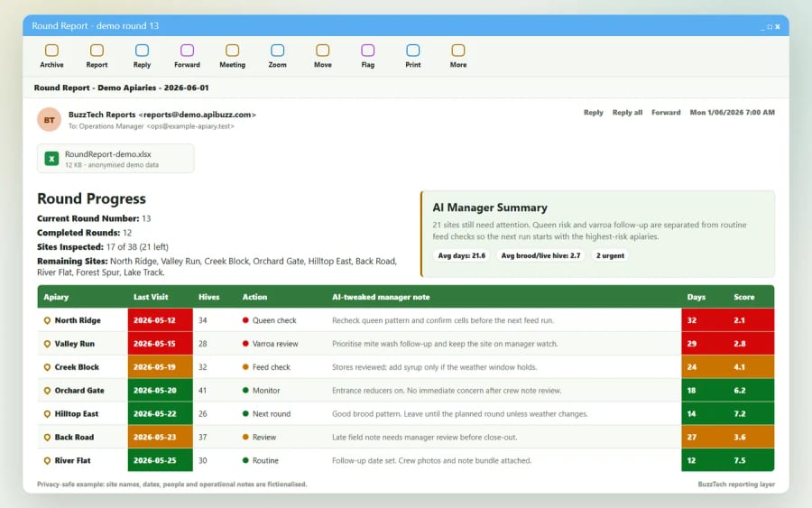Click the location pin icon next to Hilltop East
Image resolution: width=812 pixels, height=508 pixels.
click(47, 414)
